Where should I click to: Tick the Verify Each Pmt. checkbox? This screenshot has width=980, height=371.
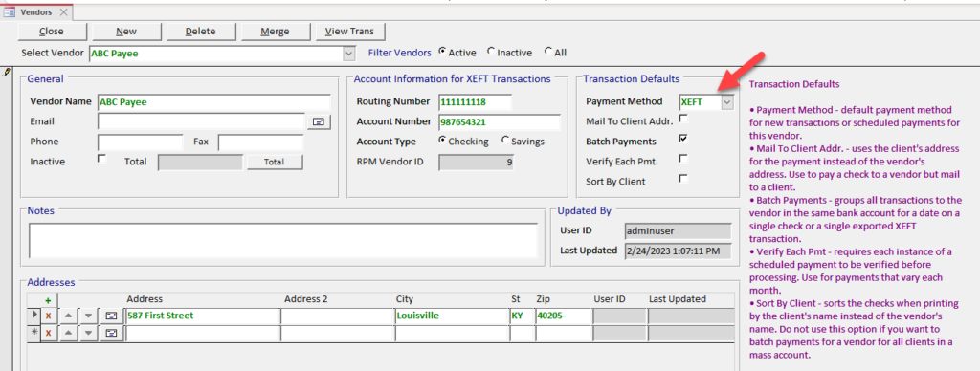coord(683,158)
